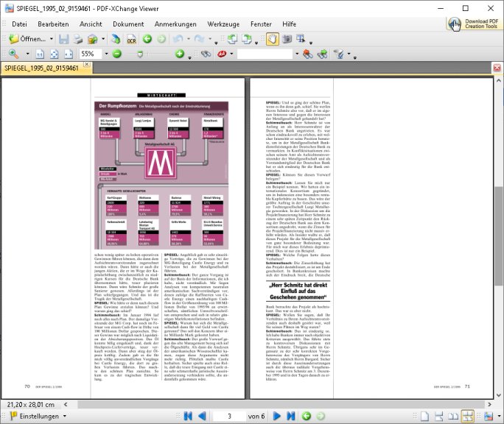Click the green zoom out button
Image resolution: width=504 pixels, height=424 pixels.
coord(117,54)
